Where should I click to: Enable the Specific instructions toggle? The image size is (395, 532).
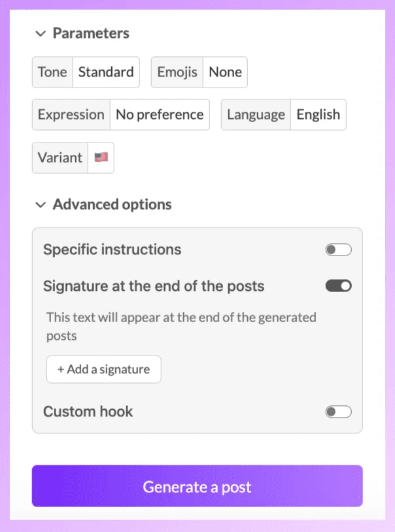(x=338, y=250)
